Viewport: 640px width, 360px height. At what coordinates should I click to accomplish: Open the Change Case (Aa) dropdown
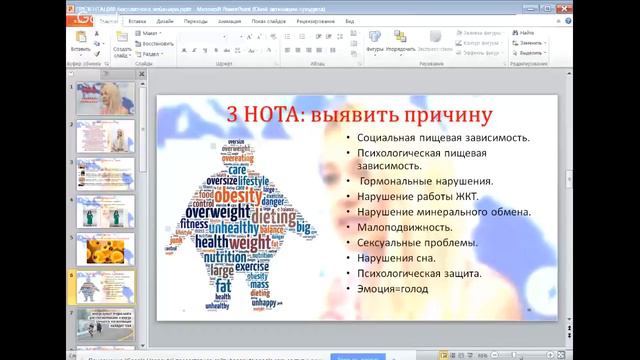coord(252,50)
